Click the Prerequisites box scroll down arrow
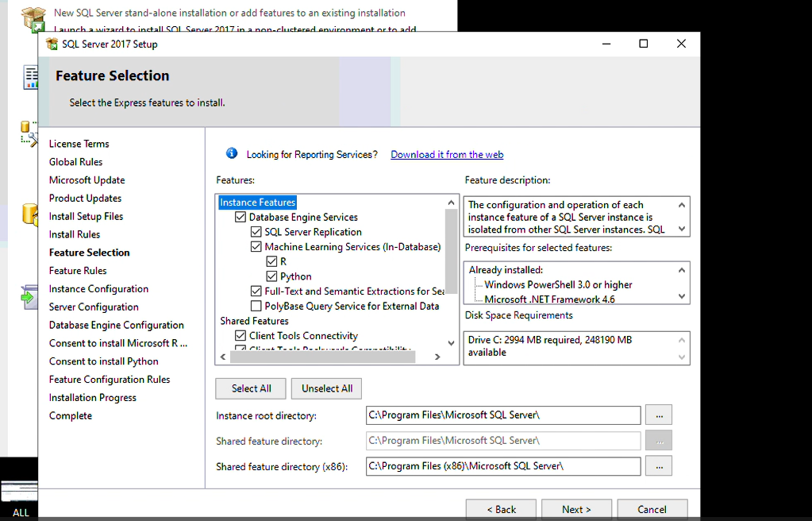 pos(682,296)
